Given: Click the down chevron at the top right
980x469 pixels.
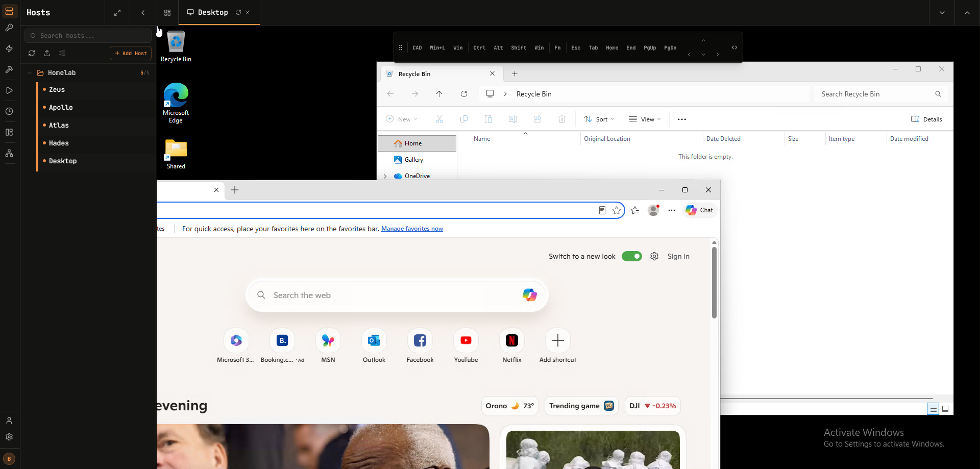Looking at the screenshot, I should (x=942, y=12).
